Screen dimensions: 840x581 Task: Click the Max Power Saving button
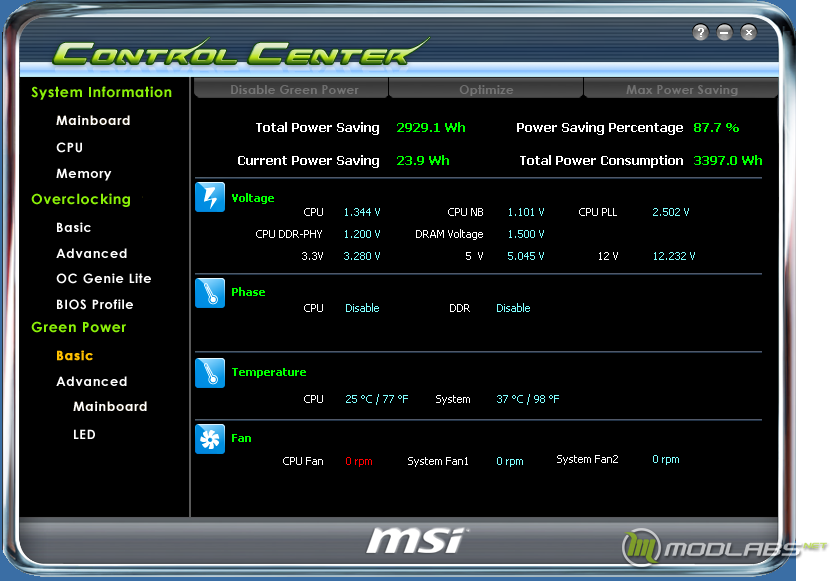[x=681, y=89]
